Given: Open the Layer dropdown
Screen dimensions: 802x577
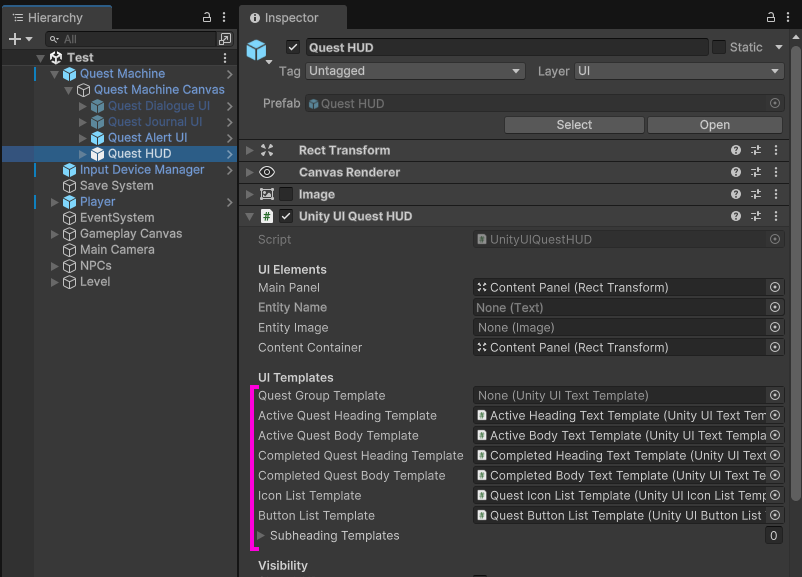Looking at the screenshot, I should [679, 71].
